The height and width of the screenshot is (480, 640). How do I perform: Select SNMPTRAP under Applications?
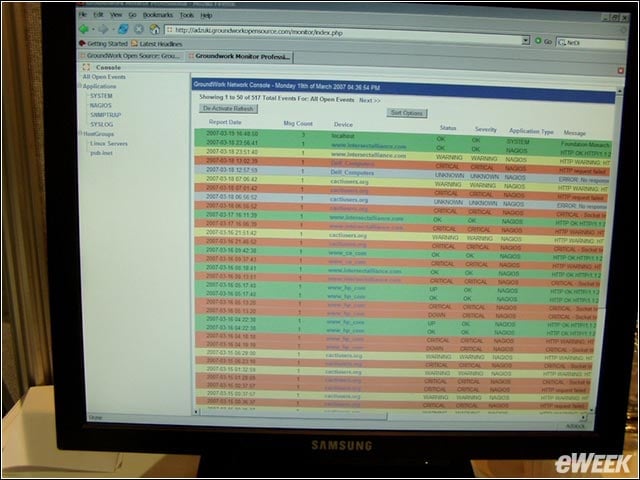(106, 115)
